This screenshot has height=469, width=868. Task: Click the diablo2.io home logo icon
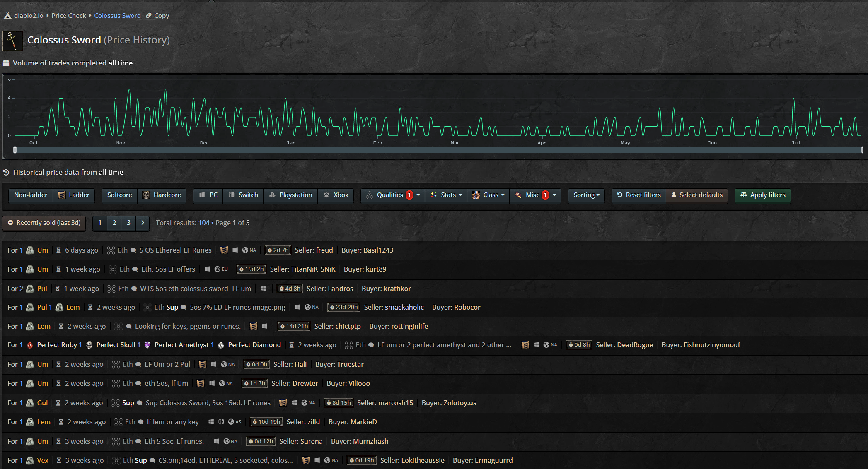pos(7,16)
